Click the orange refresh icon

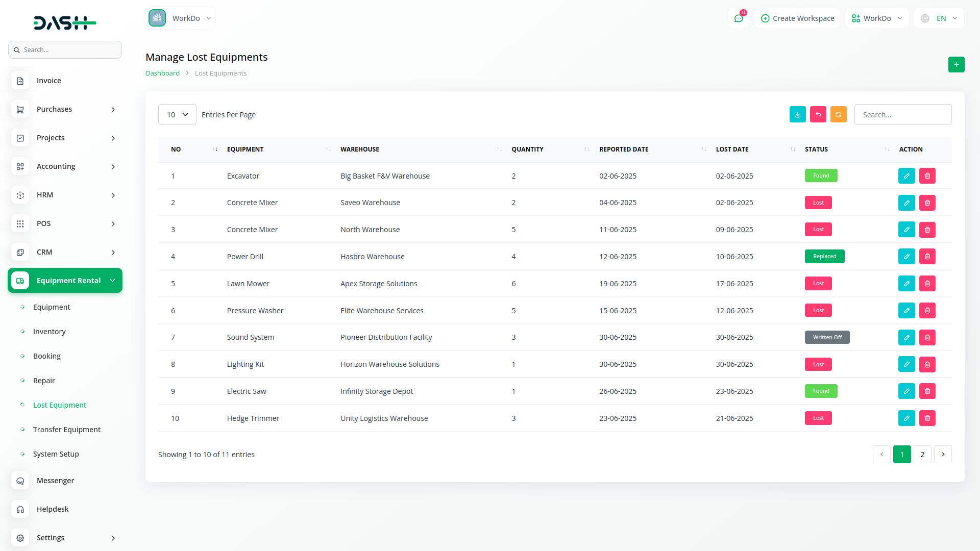coord(838,114)
